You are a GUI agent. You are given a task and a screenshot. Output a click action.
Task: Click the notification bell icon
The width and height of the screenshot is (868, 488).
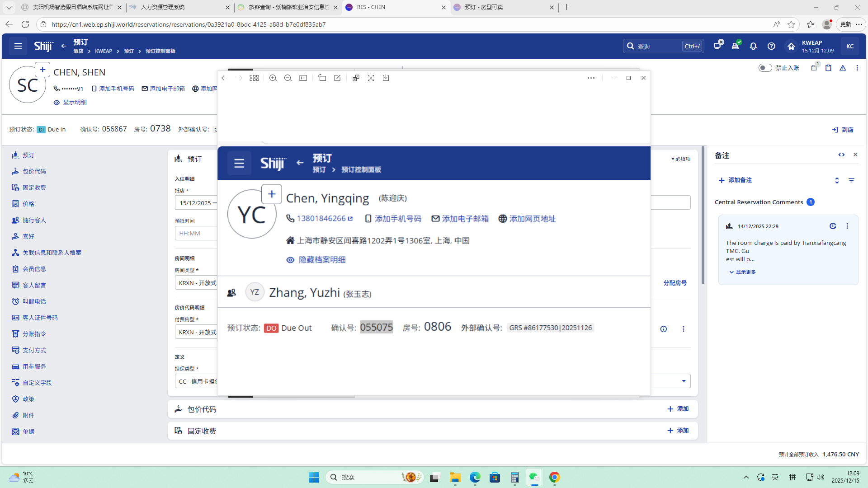753,46
